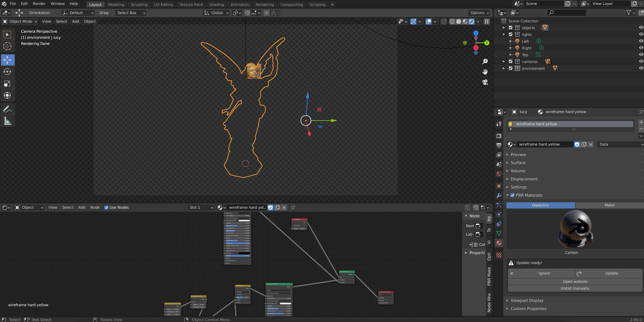This screenshot has width=644, height=322.
Task: Open the Object Data mesh properties tab
Action: (499, 234)
